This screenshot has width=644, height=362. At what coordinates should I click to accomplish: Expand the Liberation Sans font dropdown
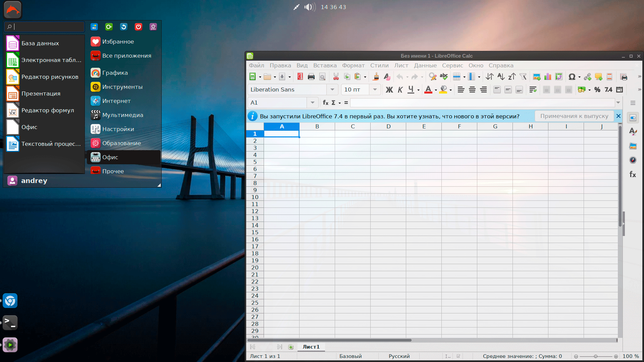point(332,89)
